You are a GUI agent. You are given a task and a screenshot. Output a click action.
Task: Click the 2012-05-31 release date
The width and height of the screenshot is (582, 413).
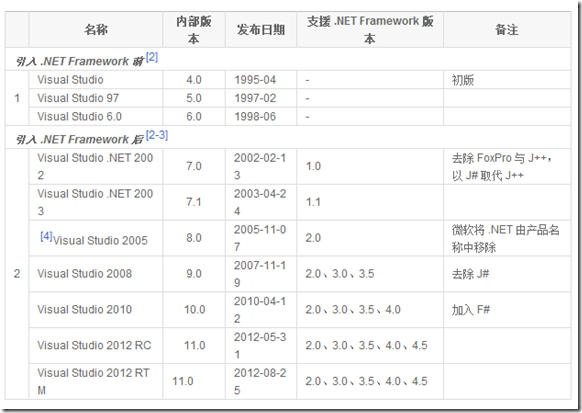(261, 345)
